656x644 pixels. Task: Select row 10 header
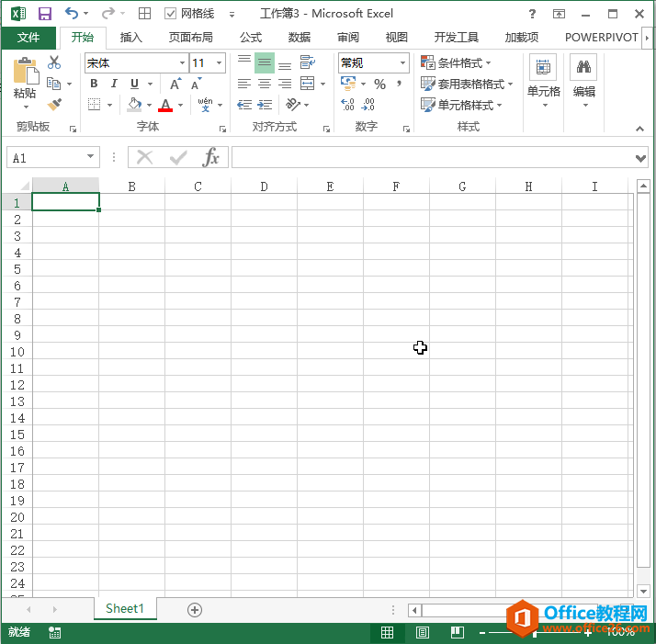17,352
